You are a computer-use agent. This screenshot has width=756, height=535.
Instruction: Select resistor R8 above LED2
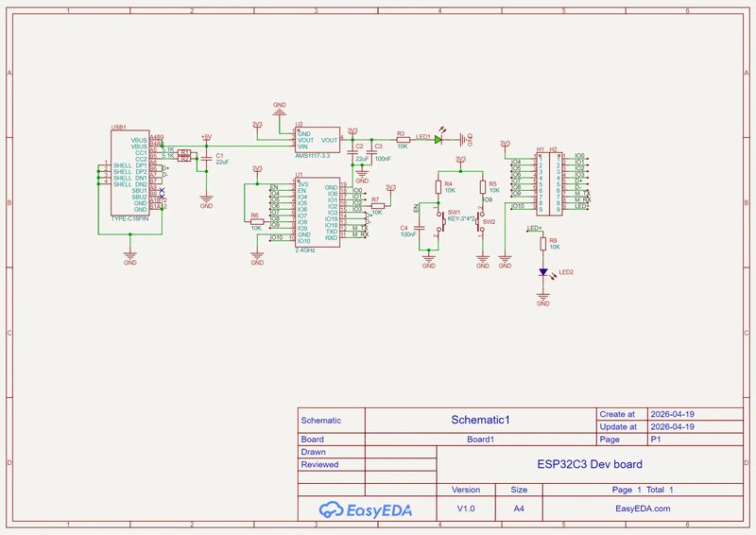coord(542,244)
